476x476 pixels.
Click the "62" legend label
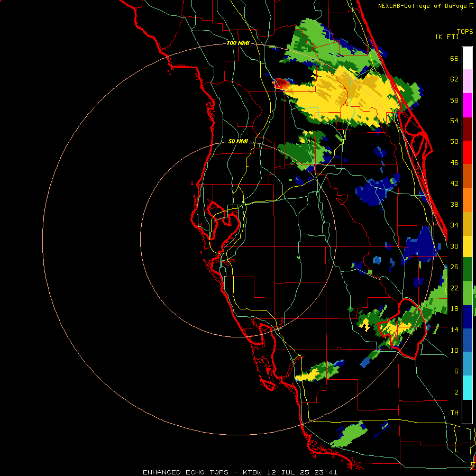pos(454,79)
